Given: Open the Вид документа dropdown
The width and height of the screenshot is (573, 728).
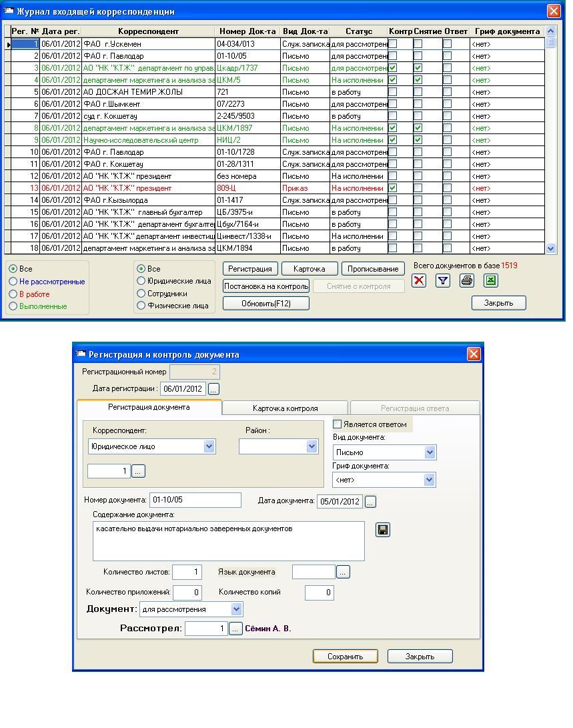Looking at the screenshot, I should 430,452.
